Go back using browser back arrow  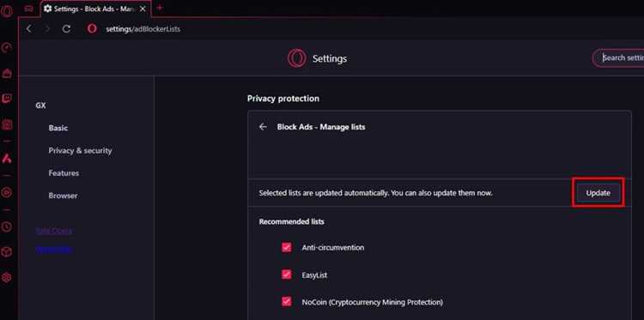click(x=28, y=28)
